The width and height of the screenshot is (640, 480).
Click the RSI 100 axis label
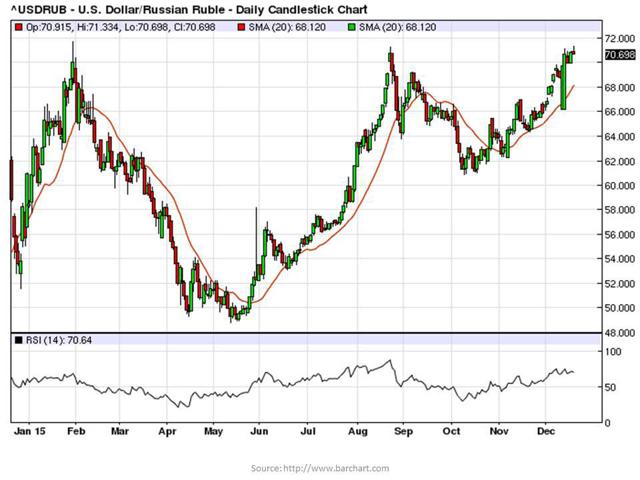point(613,351)
